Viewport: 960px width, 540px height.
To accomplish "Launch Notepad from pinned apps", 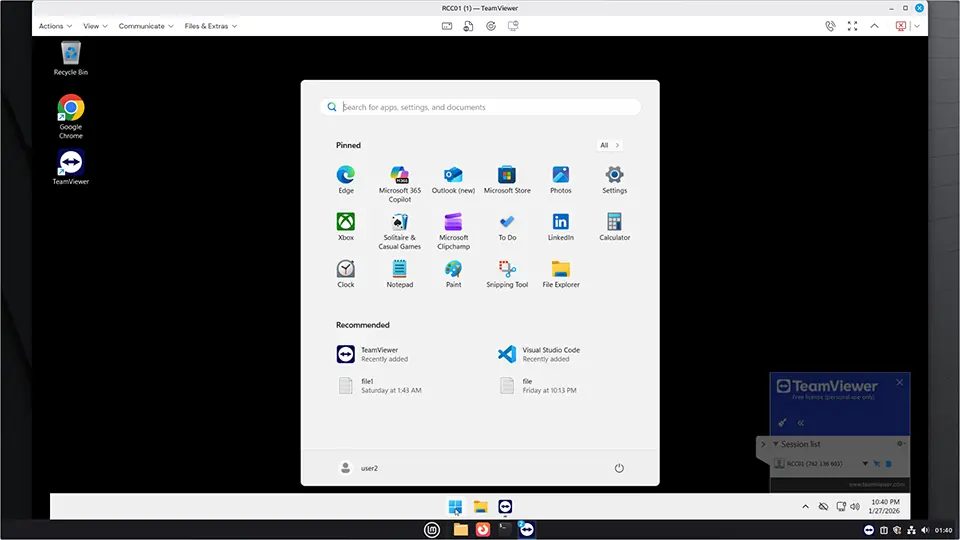I will (399, 274).
